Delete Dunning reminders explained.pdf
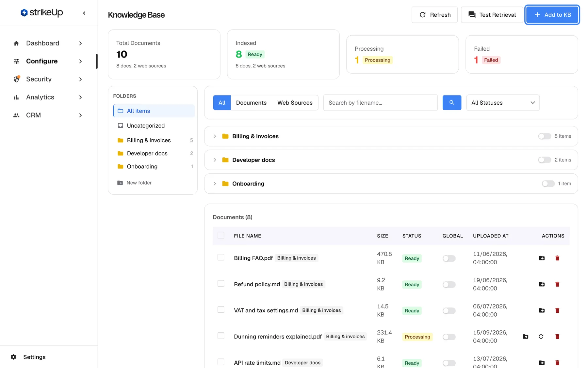The height and width of the screenshot is (368, 588). tap(557, 337)
